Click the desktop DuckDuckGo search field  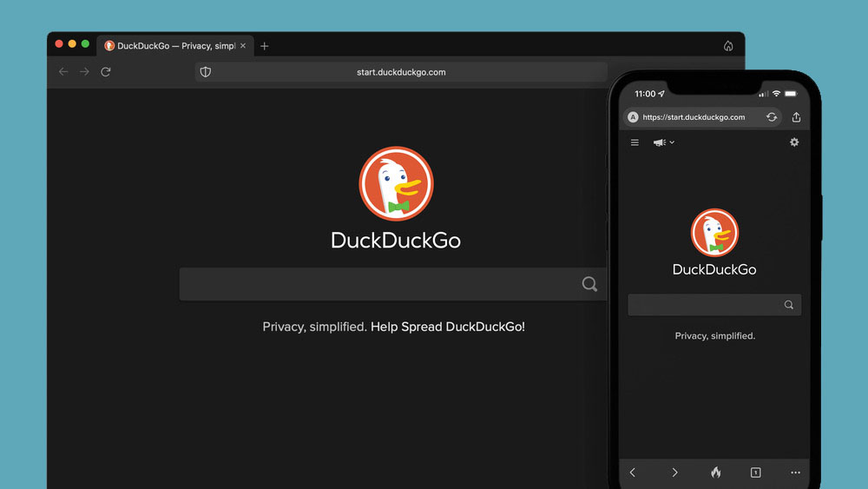click(x=393, y=284)
